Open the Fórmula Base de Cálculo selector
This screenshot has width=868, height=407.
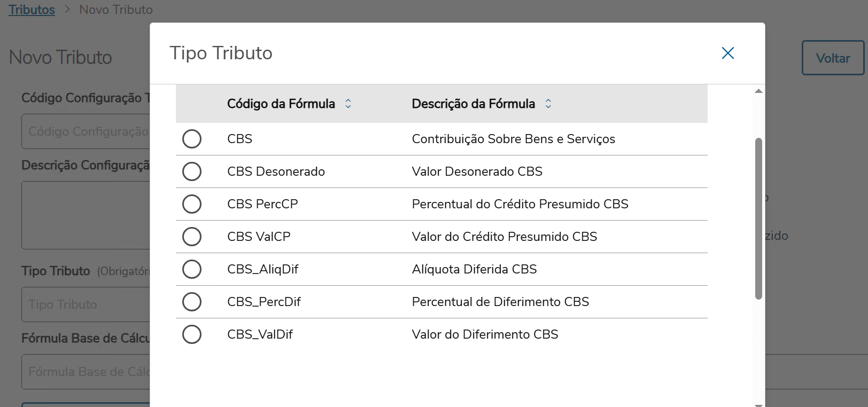(x=86, y=371)
